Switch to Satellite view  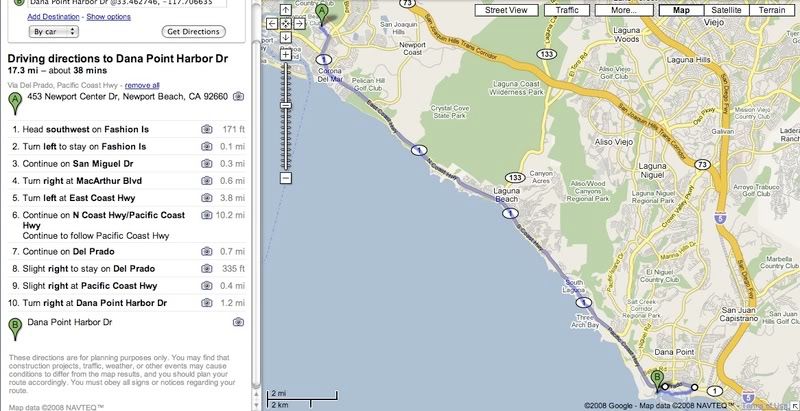[x=726, y=10]
